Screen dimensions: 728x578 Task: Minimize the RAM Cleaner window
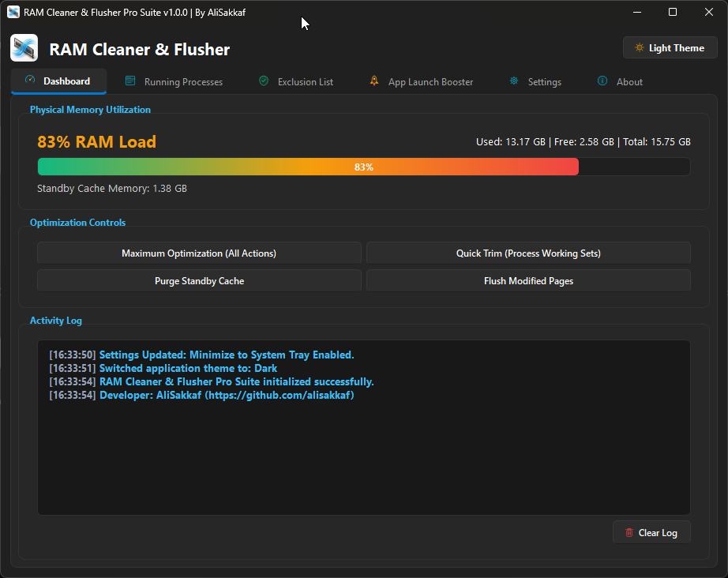point(637,12)
